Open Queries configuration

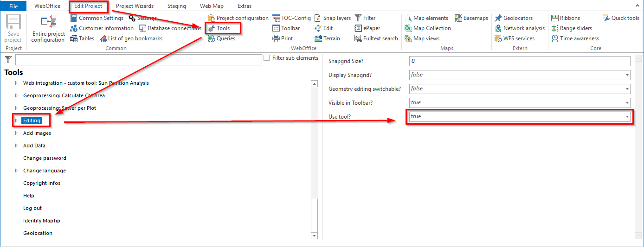click(x=221, y=38)
